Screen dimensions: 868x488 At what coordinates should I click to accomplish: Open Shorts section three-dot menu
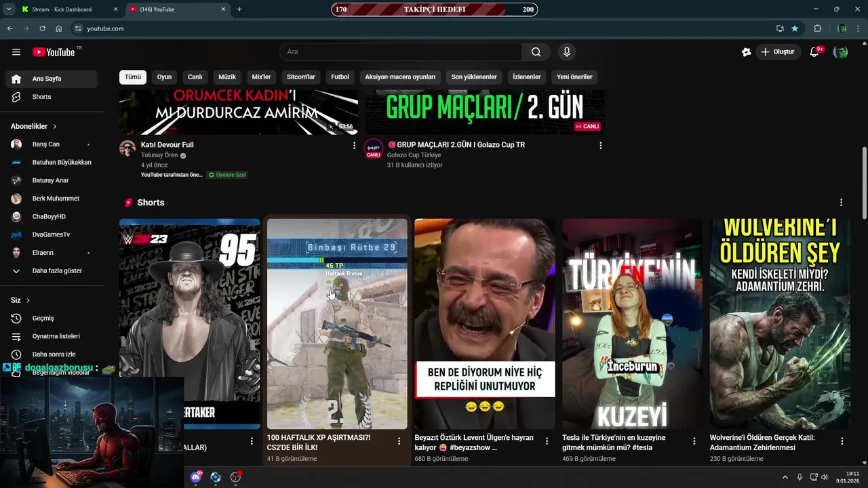841,203
